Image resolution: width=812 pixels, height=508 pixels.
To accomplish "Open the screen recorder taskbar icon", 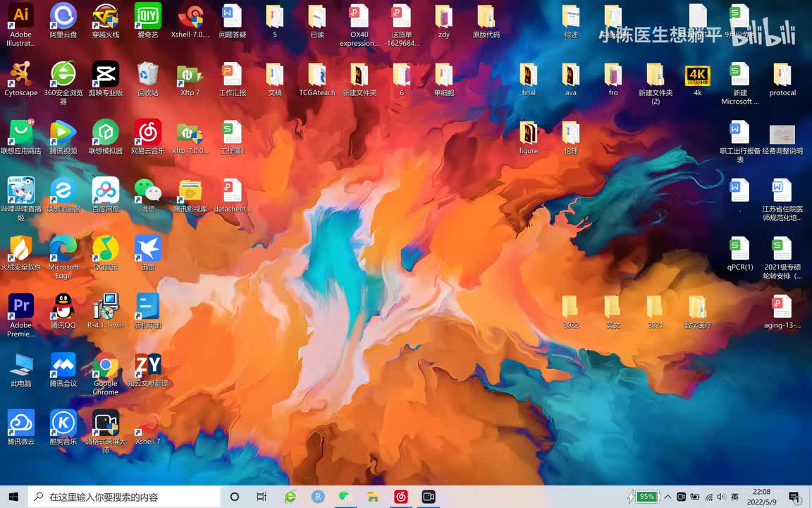I will pyautogui.click(x=429, y=497).
